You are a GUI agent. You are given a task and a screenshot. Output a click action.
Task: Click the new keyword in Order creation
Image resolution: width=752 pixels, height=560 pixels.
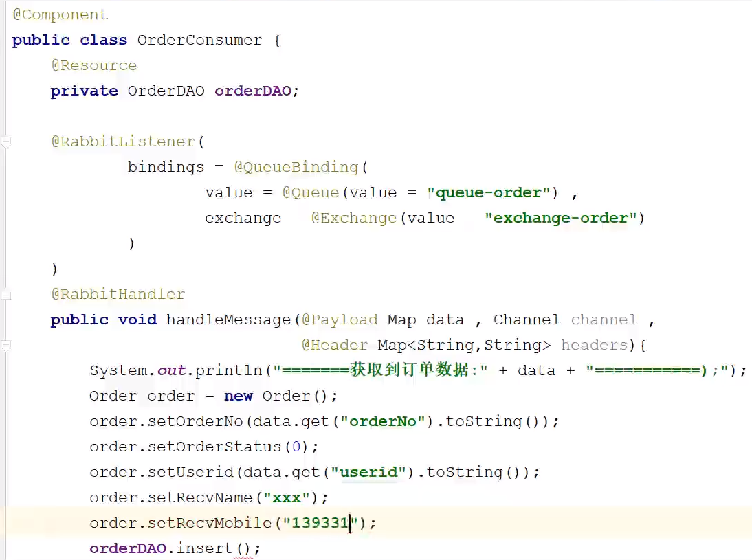coord(239,396)
